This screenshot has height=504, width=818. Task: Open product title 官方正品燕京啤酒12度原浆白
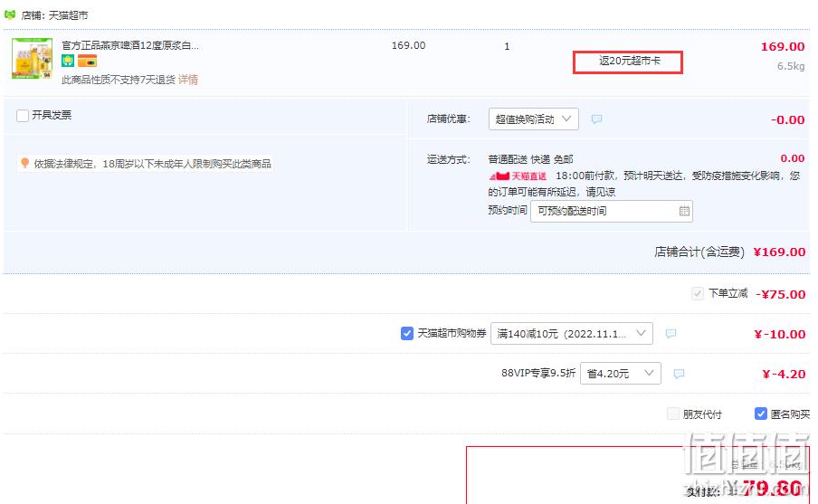130,45
